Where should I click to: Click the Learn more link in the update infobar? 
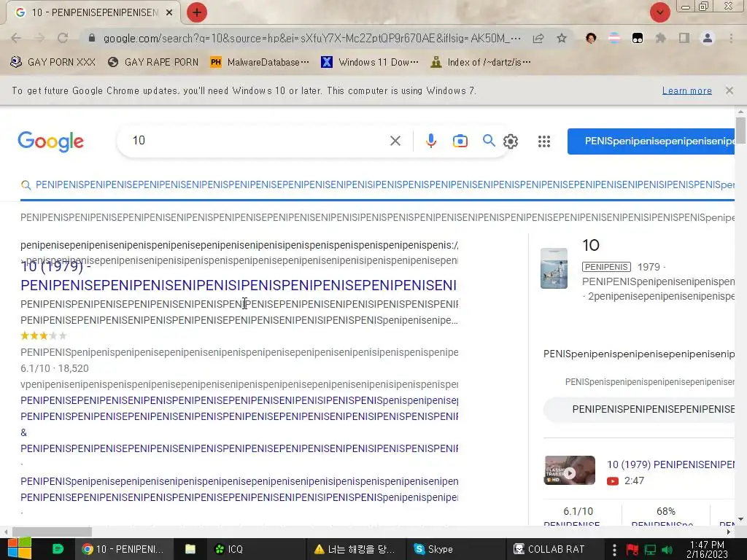pyautogui.click(x=686, y=90)
